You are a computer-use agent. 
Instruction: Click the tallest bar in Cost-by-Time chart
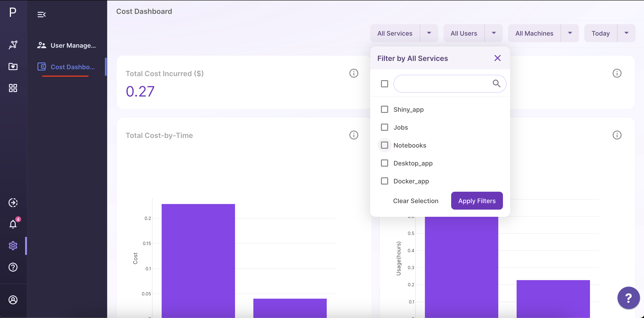198,261
